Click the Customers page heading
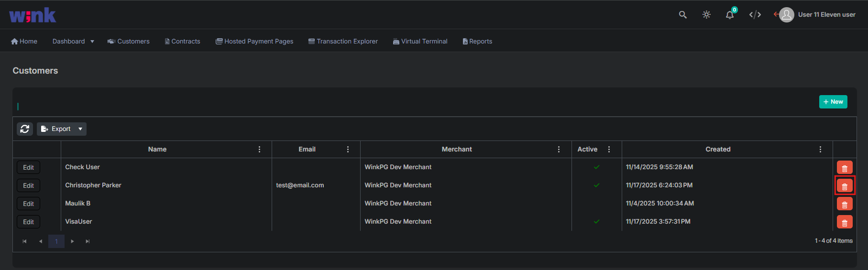 pos(35,71)
